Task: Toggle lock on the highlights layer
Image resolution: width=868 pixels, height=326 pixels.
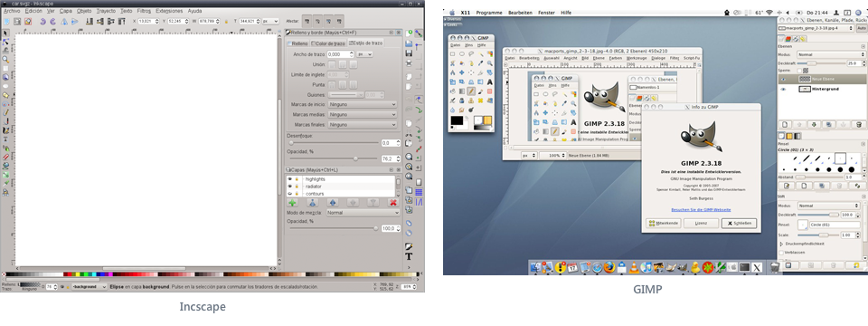Action: 297,179
